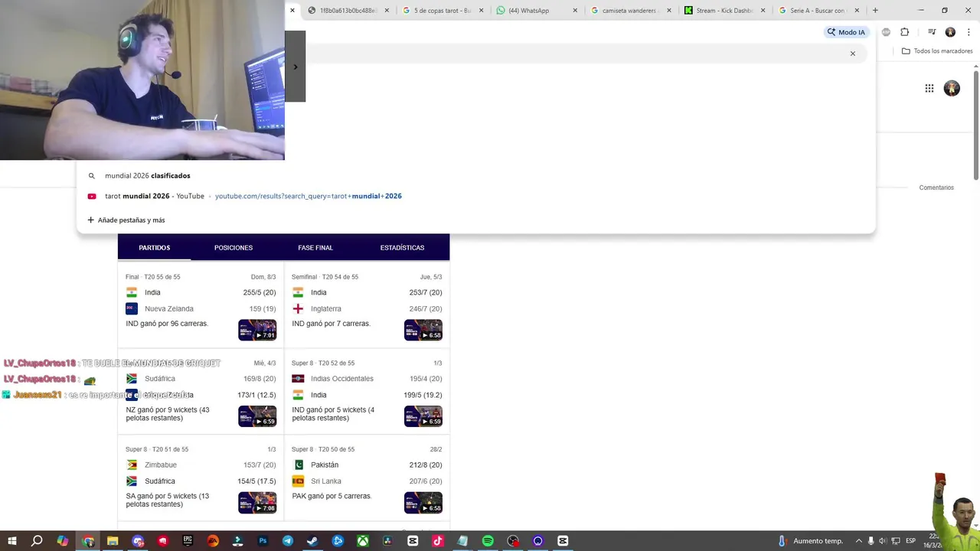Open Chrome extensions puzzle icon
980x551 pixels.
(x=905, y=32)
